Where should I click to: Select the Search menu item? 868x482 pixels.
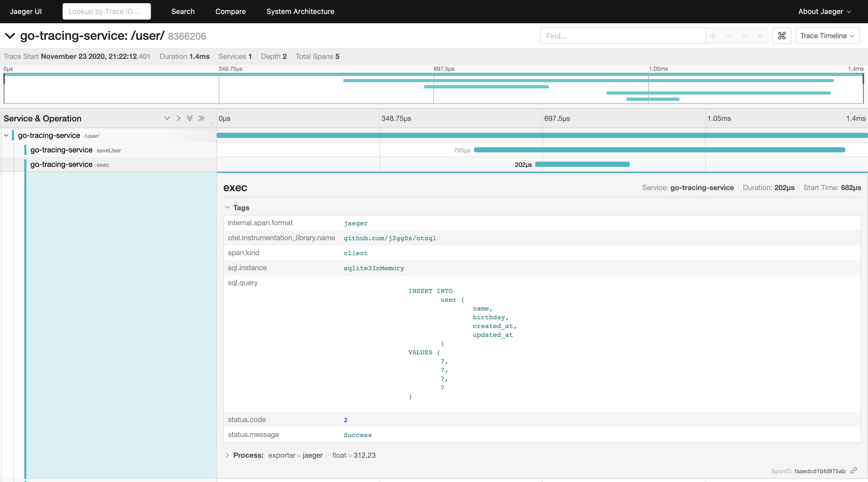[182, 11]
